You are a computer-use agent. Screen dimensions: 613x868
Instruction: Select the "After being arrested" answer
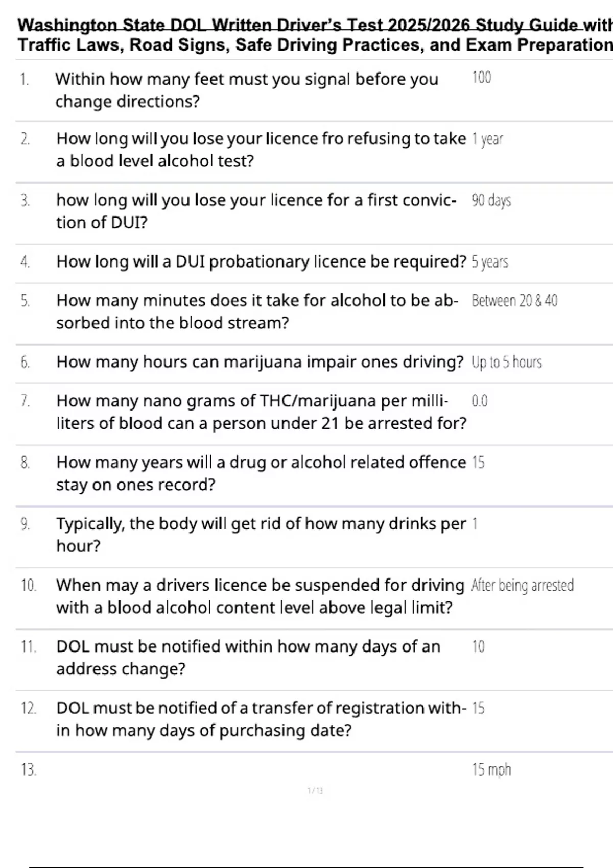click(x=522, y=585)
